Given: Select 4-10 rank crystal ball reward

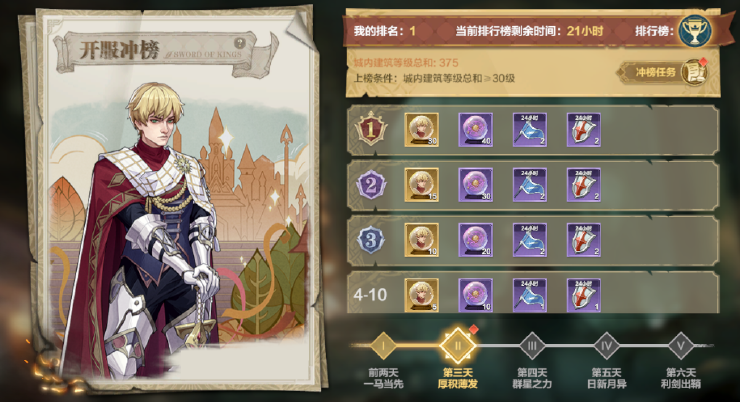Looking at the screenshot, I should click(476, 295).
